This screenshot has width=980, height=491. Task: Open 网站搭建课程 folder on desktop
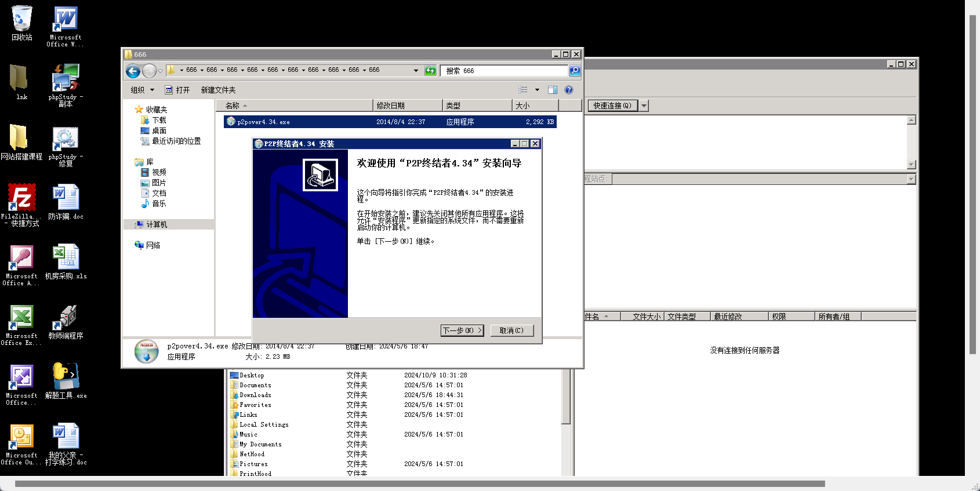pyautogui.click(x=21, y=141)
